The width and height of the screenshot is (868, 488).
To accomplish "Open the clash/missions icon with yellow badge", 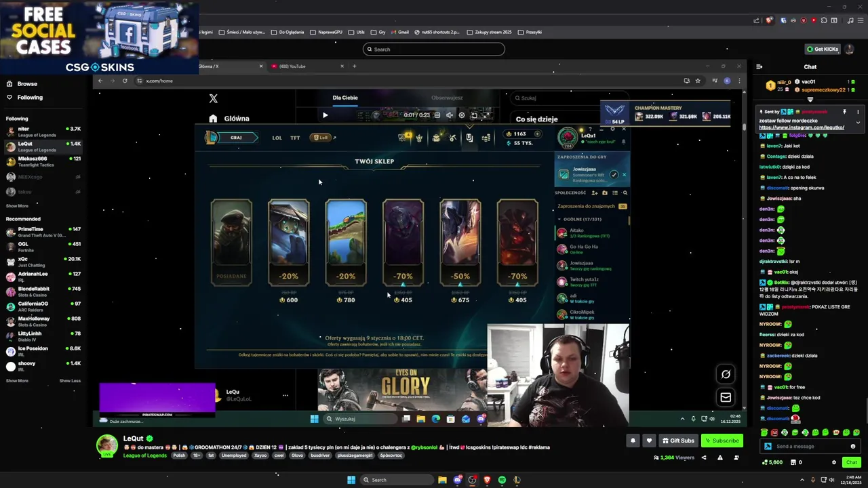I will tap(405, 138).
